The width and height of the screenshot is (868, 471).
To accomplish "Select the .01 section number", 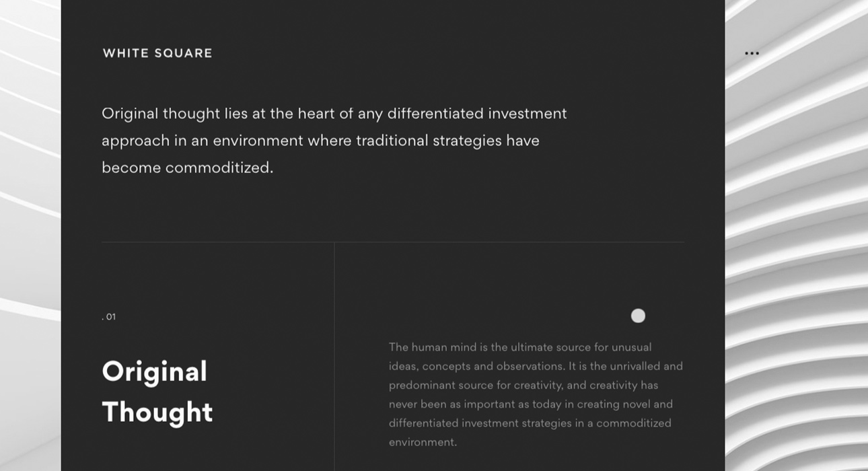I will pos(109,317).
